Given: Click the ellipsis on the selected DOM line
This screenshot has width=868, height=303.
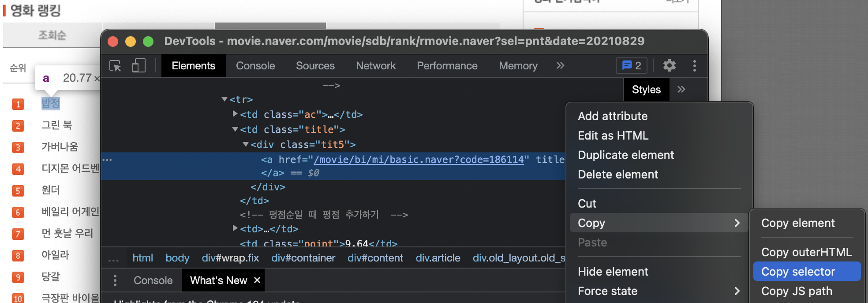Looking at the screenshot, I should coord(107,159).
